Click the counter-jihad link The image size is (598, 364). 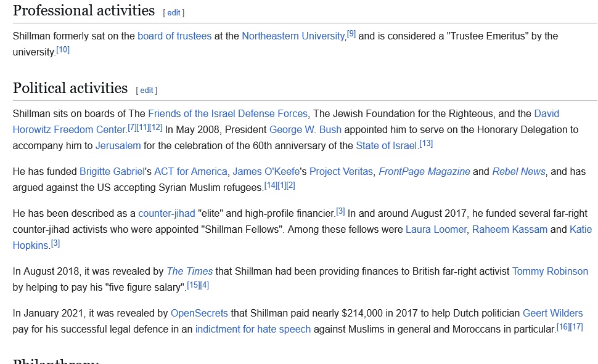point(166,214)
